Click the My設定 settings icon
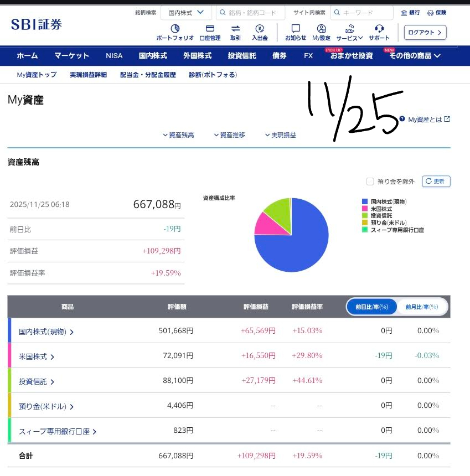Viewport: 470px width, 476px height. [321, 29]
